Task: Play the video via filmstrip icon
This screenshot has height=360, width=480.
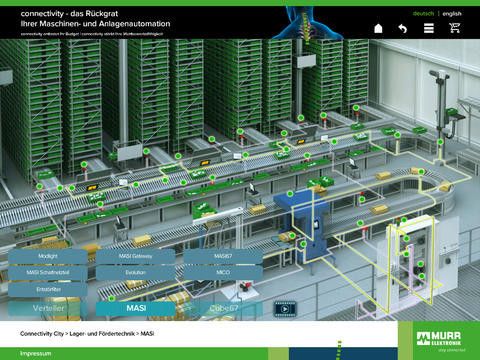Action: click(x=285, y=309)
